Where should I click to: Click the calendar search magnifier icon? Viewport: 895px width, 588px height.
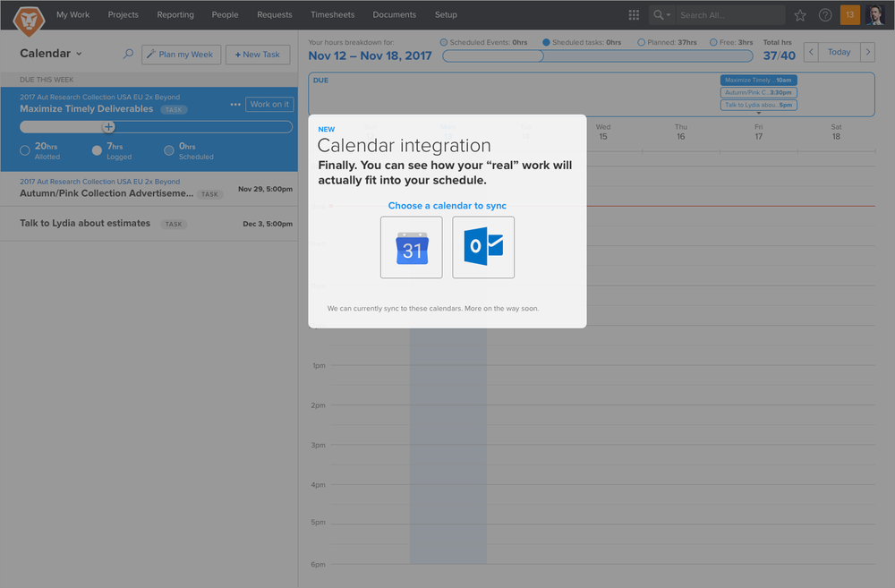pos(128,54)
